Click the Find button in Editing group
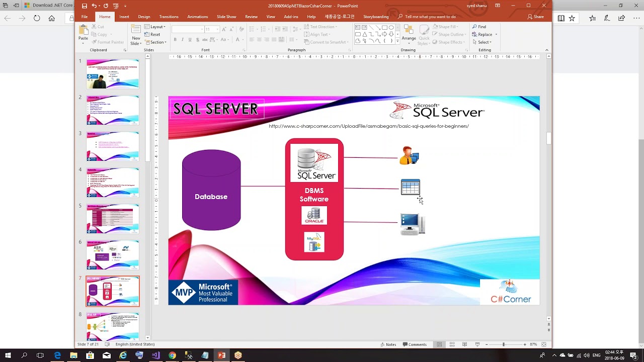This screenshot has width=644, height=362. [x=479, y=27]
